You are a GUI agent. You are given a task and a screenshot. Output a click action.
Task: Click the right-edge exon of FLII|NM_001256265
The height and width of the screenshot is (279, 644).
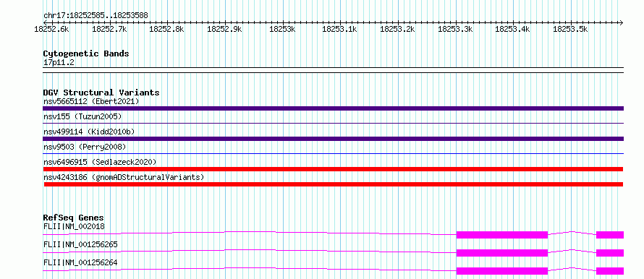[610, 253]
